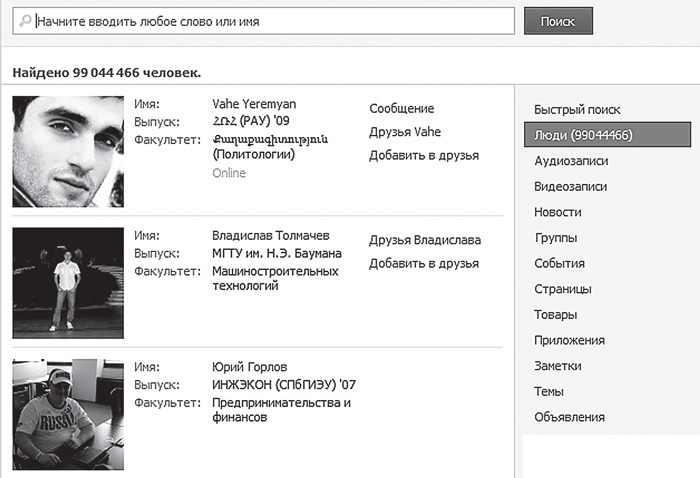
Task: Select Быстрый поиск in sidebar
Action: point(577,110)
